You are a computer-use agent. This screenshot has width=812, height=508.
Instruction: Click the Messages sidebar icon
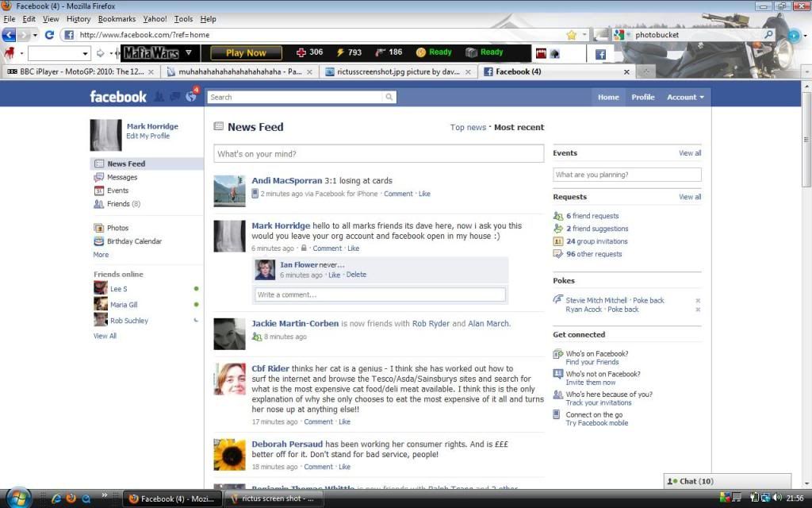tap(99, 177)
